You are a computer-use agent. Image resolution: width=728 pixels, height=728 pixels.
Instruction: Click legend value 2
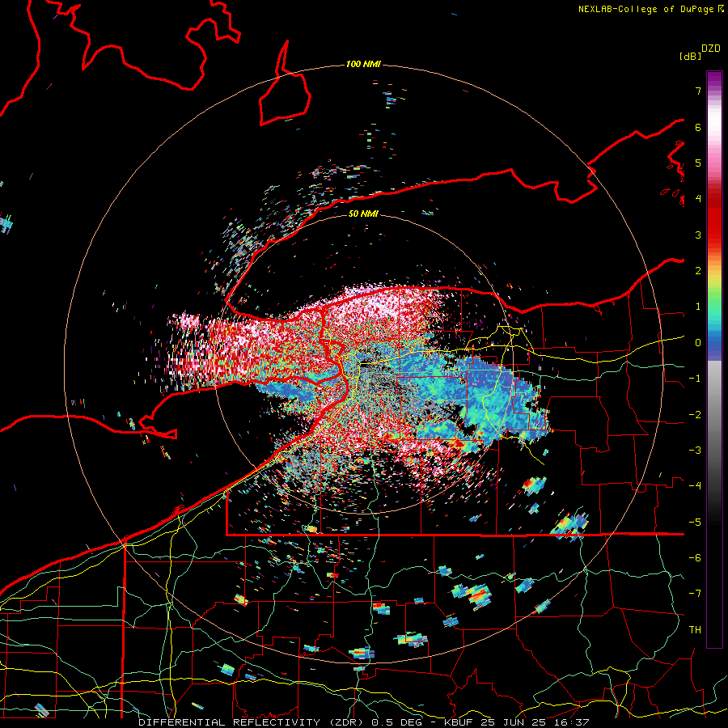pyautogui.click(x=698, y=271)
